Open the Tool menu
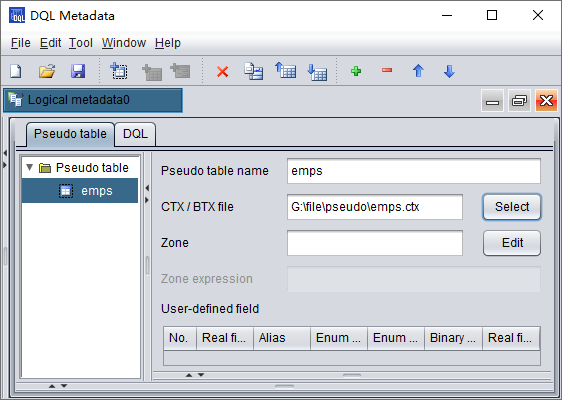The width and height of the screenshot is (562, 400). point(81,43)
